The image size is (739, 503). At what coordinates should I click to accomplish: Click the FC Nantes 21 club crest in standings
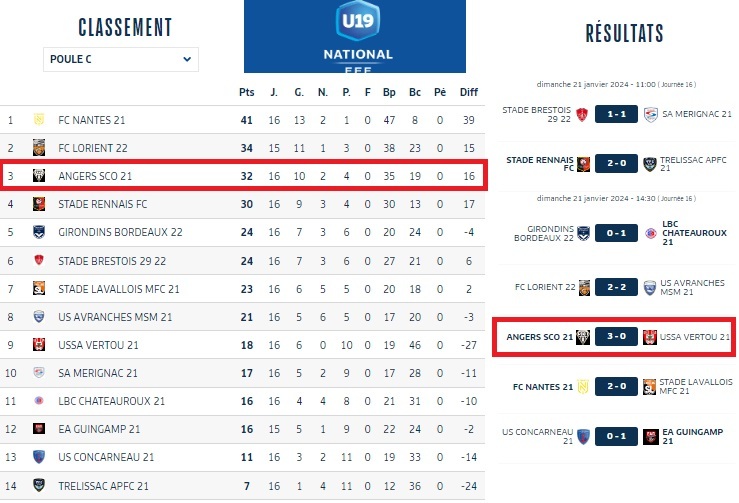coord(39,120)
